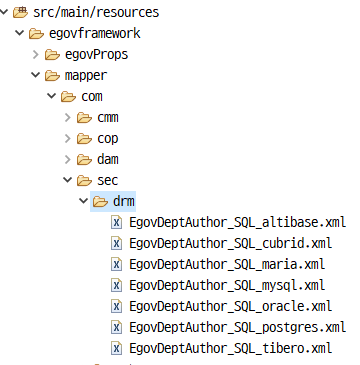Expand the cmm folder arrow
The height and width of the screenshot is (365, 360).
click(x=68, y=118)
